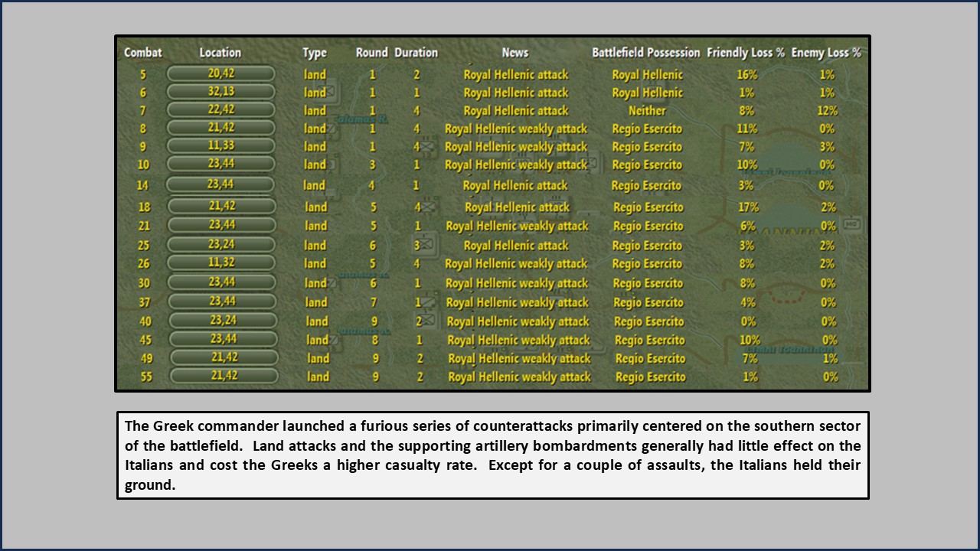Viewport: 980px width, 551px height.
Task: Open the 23,44 location for combat 45
Action: [223, 340]
